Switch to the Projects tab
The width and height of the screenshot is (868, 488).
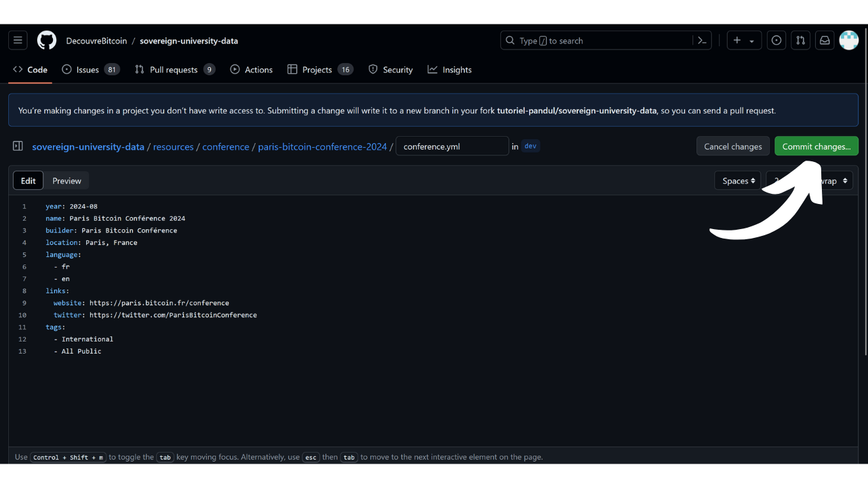[x=320, y=70]
